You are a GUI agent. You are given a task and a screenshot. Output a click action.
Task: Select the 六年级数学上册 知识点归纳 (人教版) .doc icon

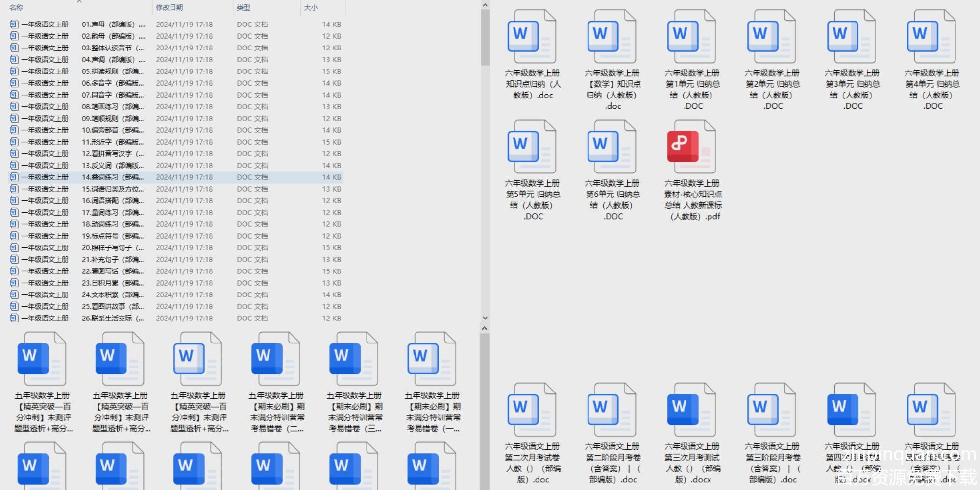coord(532,37)
